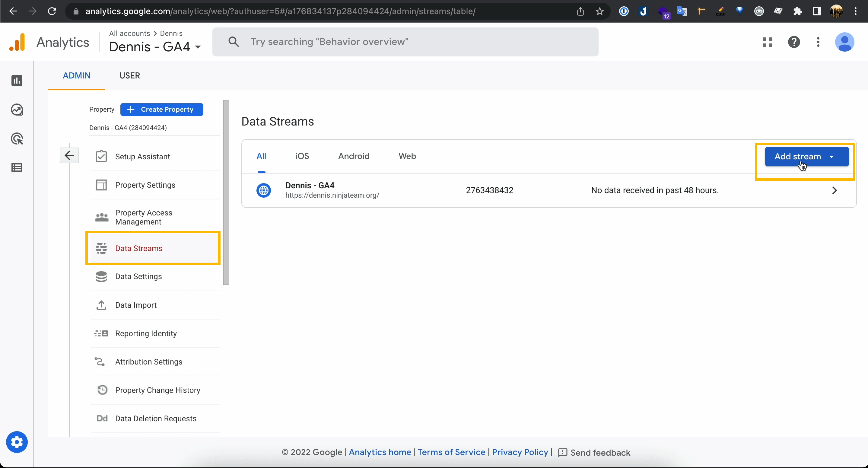Click the Data Import upload icon
The height and width of the screenshot is (468, 868).
[x=101, y=305]
